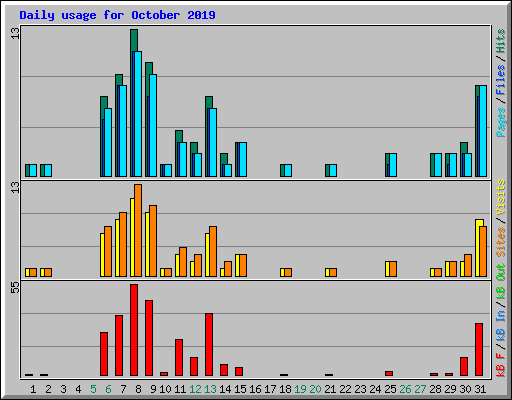This screenshot has height=400, width=512.
Task: Click day label "3" on the x-axis
Action: pyautogui.click(x=63, y=389)
